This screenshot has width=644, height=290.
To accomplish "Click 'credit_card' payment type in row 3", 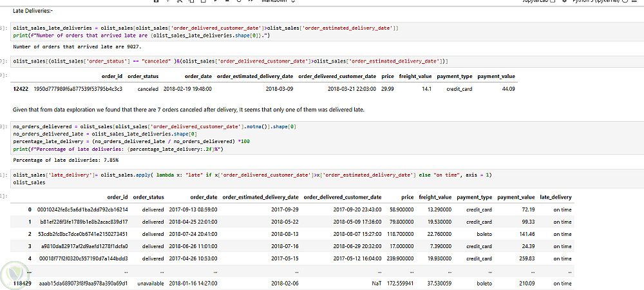I will coord(479,246).
